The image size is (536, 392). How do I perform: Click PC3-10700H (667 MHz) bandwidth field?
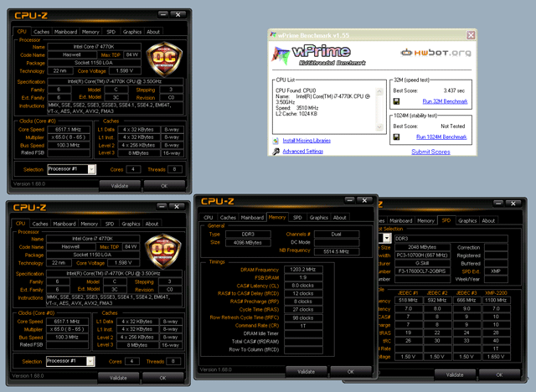click(422, 255)
